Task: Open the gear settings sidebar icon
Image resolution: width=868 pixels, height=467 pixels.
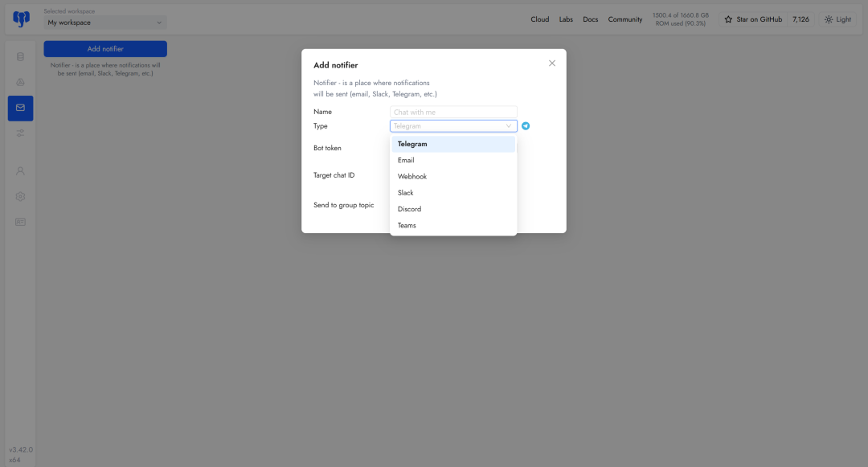Action: point(20,196)
